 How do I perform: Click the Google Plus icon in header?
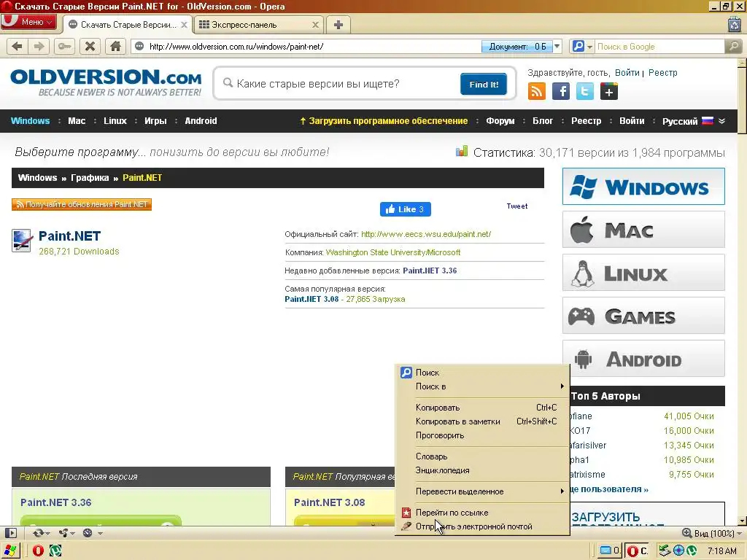(609, 91)
